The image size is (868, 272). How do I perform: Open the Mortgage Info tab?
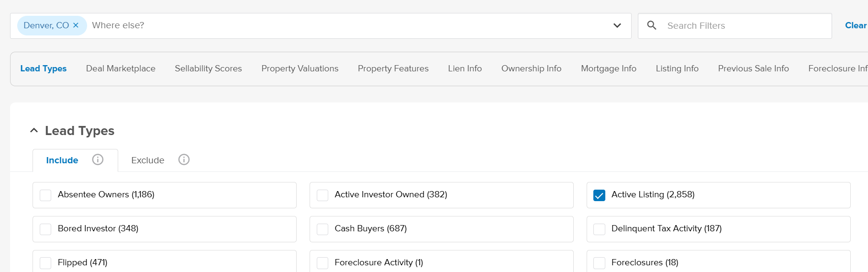pos(608,68)
